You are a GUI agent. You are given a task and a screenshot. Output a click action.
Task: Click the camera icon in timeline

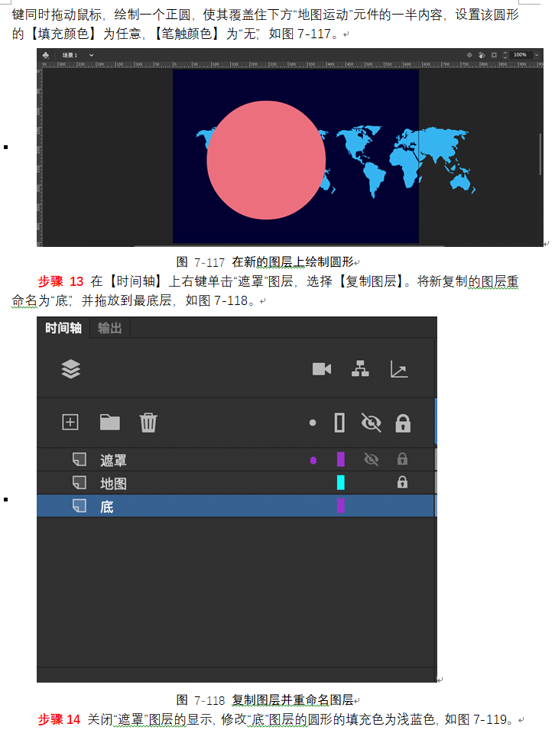[322, 369]
